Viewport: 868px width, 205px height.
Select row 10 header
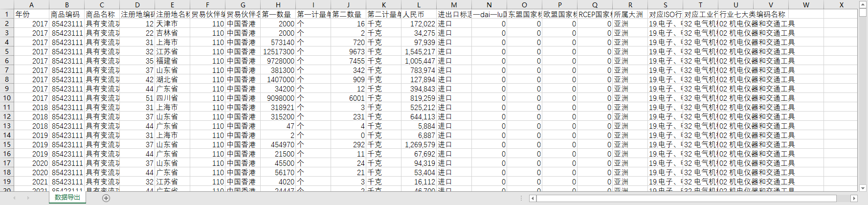[7, 98]
